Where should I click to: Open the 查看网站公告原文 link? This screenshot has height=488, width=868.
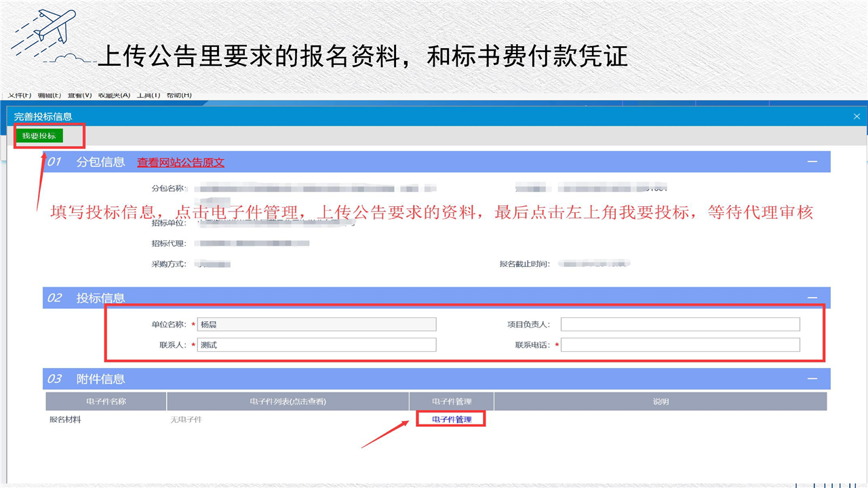(x=180, y=163)
